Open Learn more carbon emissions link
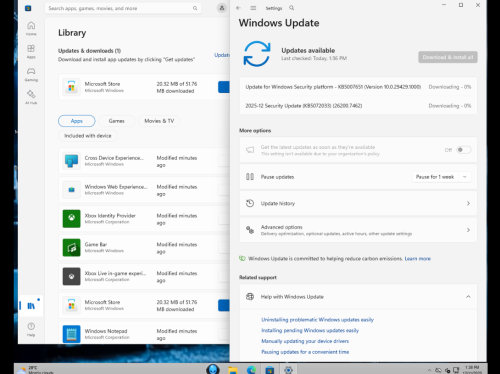 (x=417, y=259)
